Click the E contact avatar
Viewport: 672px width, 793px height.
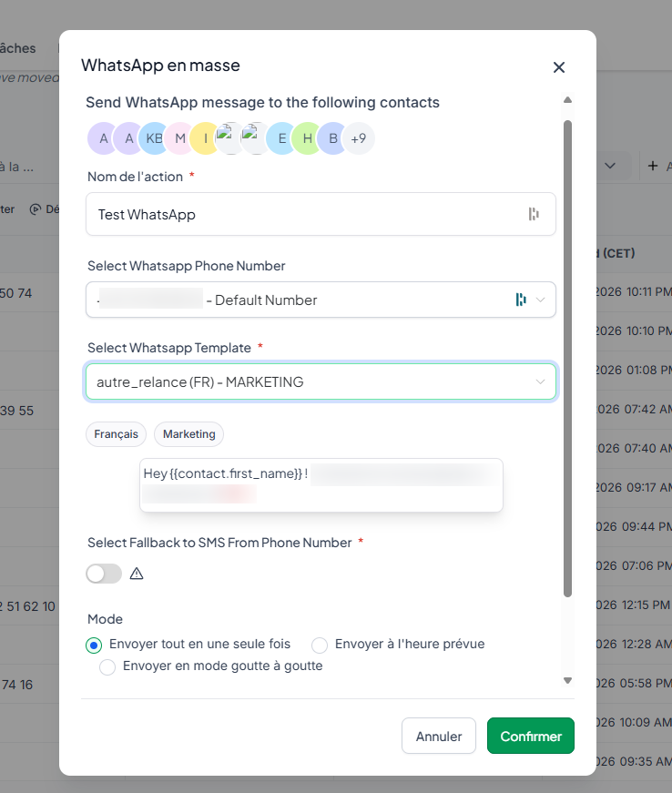tap(282, 138)
